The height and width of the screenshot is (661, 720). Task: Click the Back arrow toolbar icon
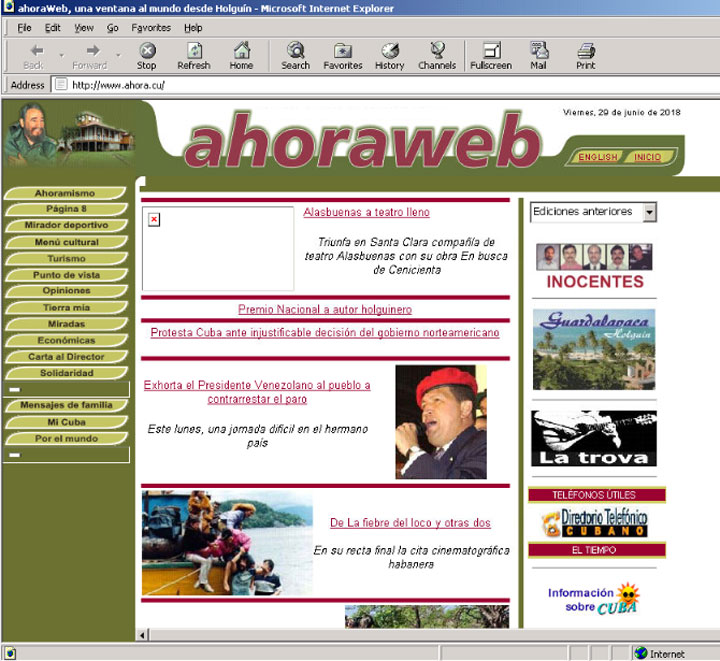click(x=37, y=50)
